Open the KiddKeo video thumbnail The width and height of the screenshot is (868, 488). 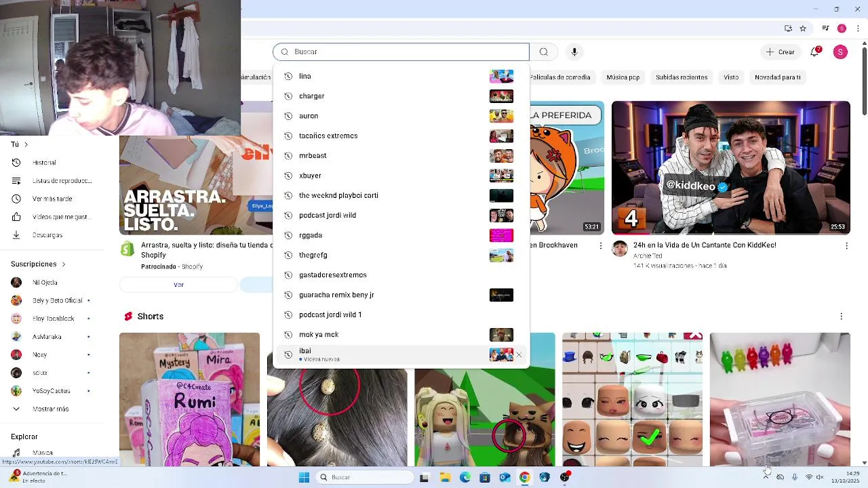pos(731,168)
